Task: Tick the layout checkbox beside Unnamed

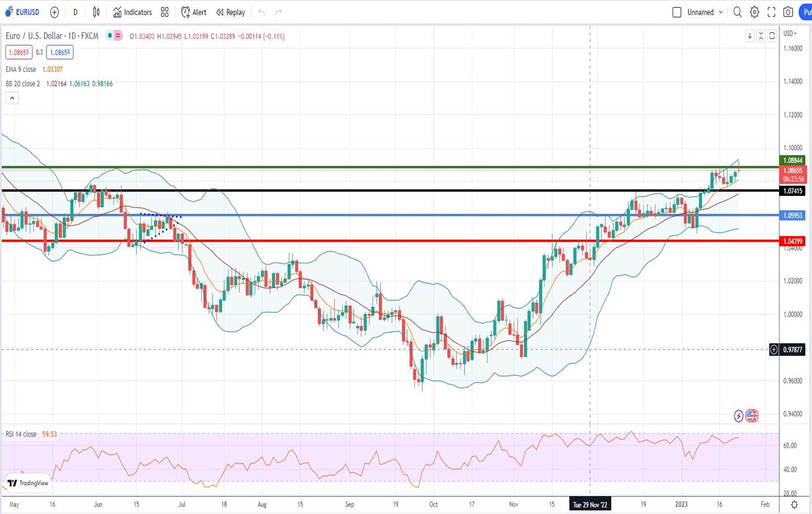Action: point(677,12)
